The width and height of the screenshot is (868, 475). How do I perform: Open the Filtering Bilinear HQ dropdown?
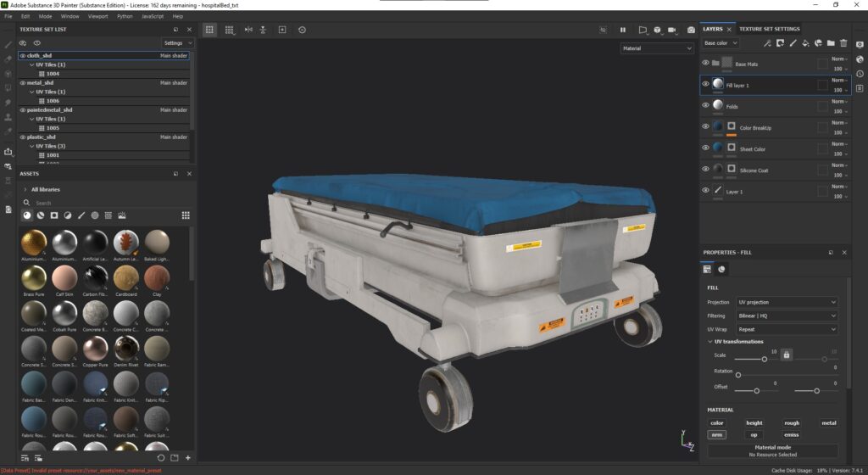[x=787, y=316]
